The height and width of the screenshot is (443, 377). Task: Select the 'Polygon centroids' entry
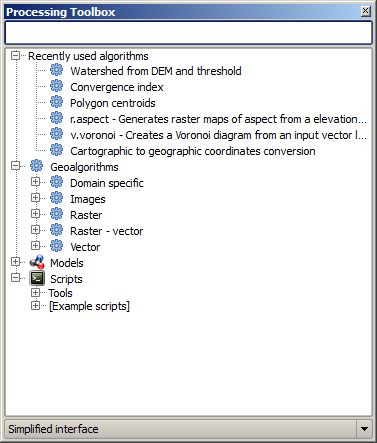point(113,103)
